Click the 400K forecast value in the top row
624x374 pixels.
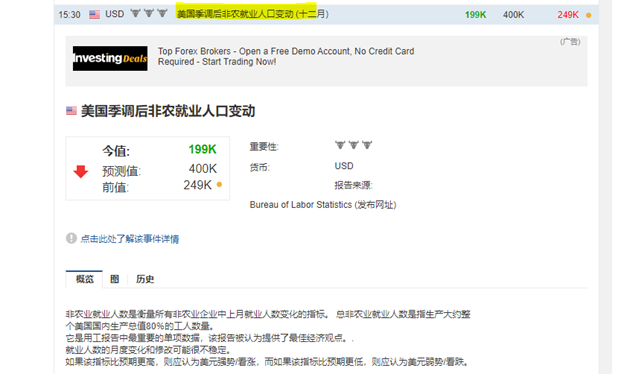[513, 15]
